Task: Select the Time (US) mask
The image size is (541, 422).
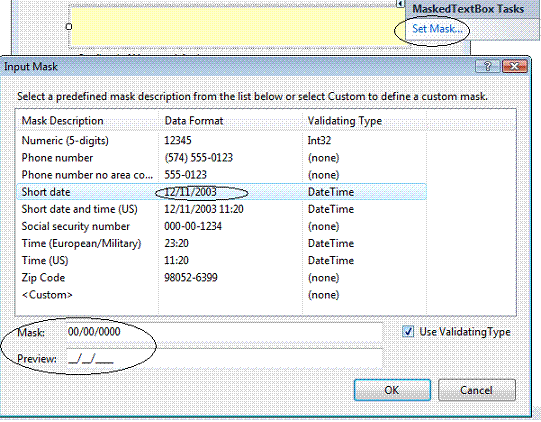Action: pos(221,261)
